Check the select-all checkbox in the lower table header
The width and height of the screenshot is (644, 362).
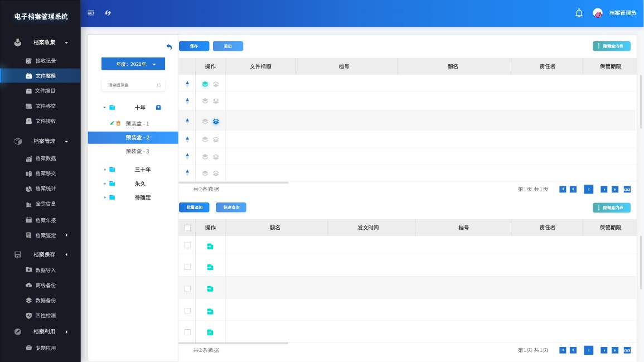(187, 228)
